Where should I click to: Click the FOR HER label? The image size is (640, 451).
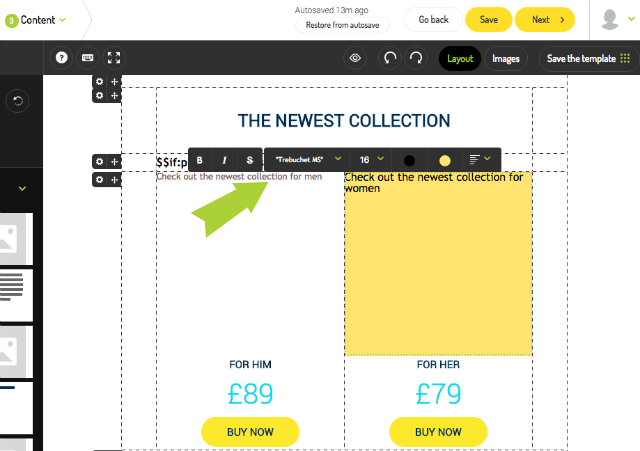click(438, 364)
